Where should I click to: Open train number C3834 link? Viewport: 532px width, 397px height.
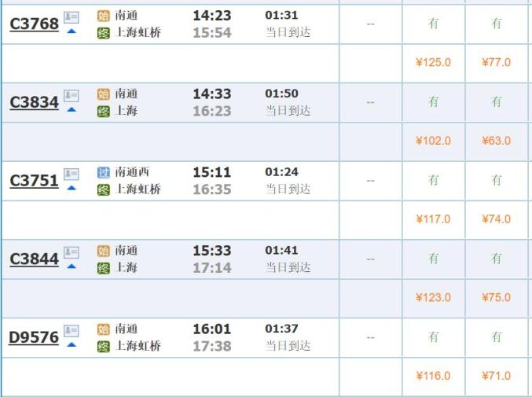34,103
